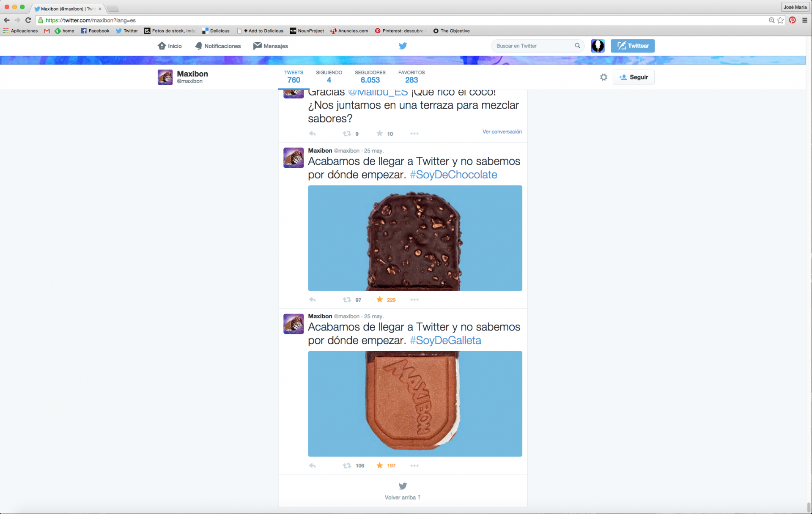812x514 pixels.
Task: Click the Maxibon profile avatar icon
Action: coord(165,77)
